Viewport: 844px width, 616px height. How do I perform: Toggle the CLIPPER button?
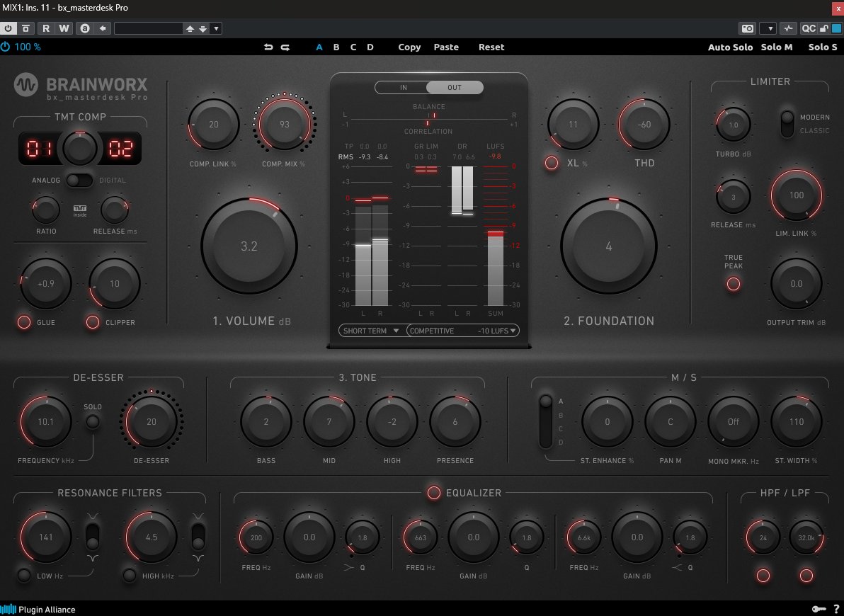coord(93,322)
